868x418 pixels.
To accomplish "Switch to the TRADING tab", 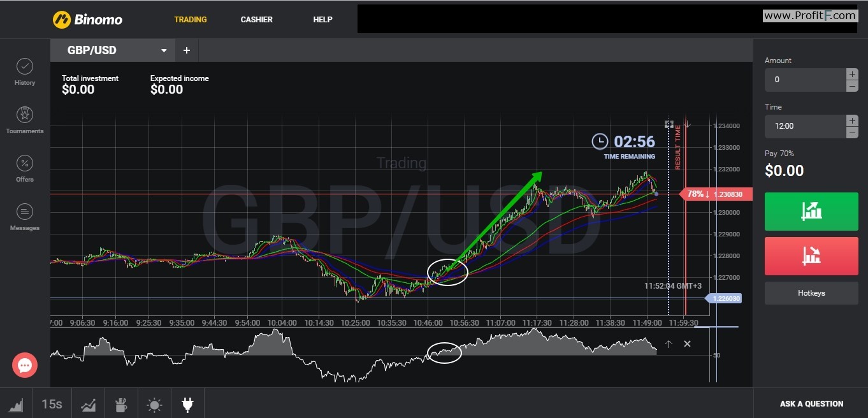I will (191, 20).
